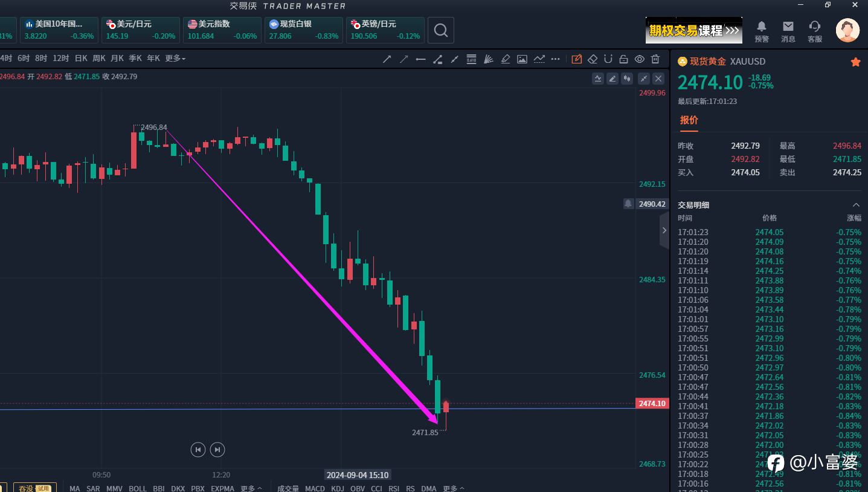The height and width of the screenshot is (492, 868).
Task: Switch to 季K quarterly chart
Action: coord(135,59)
